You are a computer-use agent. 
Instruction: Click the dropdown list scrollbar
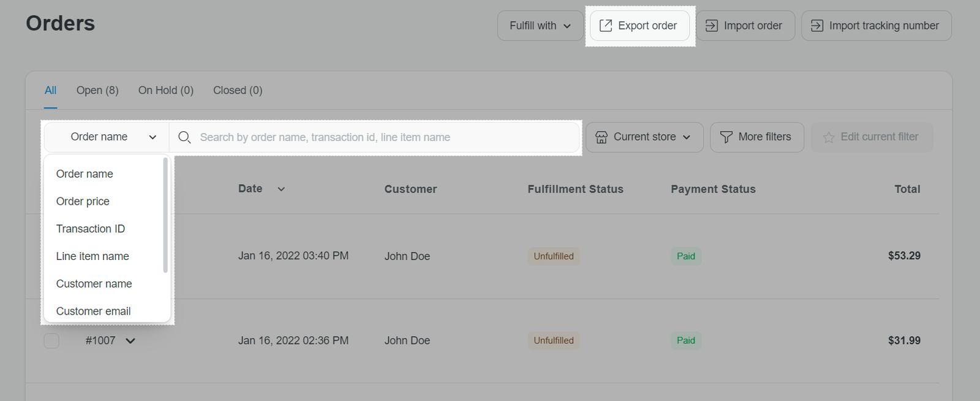click(x=165, y=215)
